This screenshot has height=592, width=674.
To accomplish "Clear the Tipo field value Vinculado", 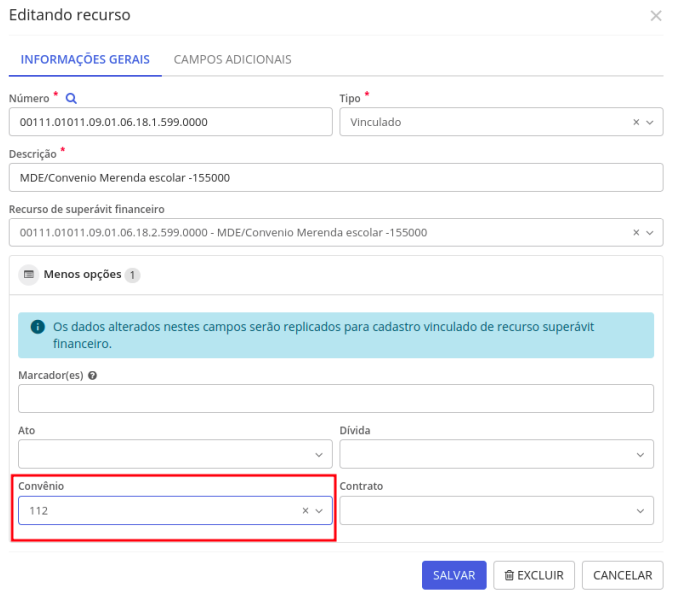I will click(636, 122).
